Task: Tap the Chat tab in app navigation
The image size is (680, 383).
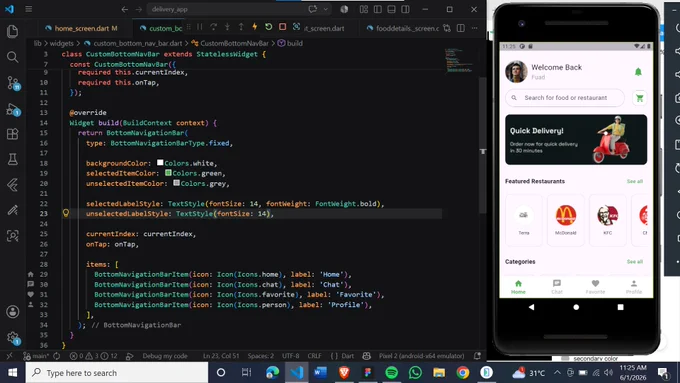Action: click(x=557, y=287)
